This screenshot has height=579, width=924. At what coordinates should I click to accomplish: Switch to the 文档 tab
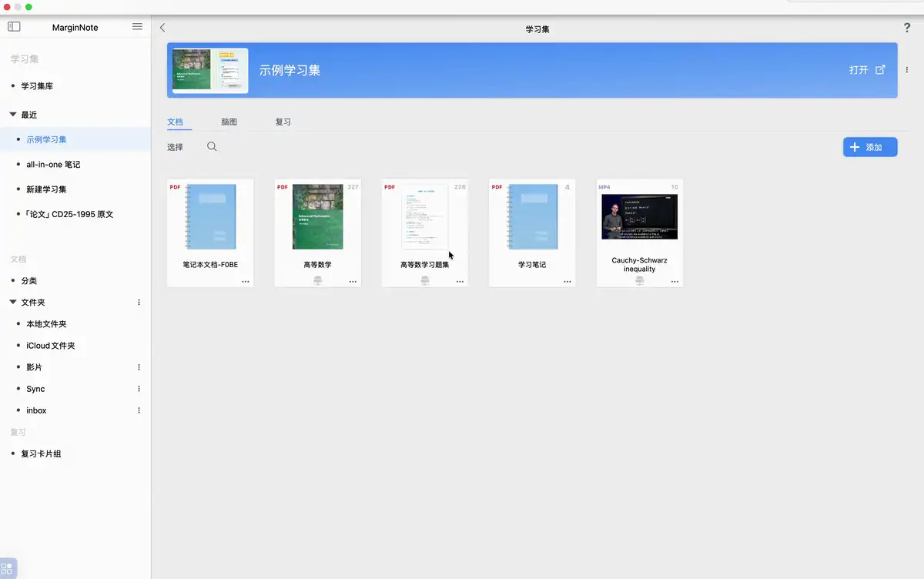176,122
